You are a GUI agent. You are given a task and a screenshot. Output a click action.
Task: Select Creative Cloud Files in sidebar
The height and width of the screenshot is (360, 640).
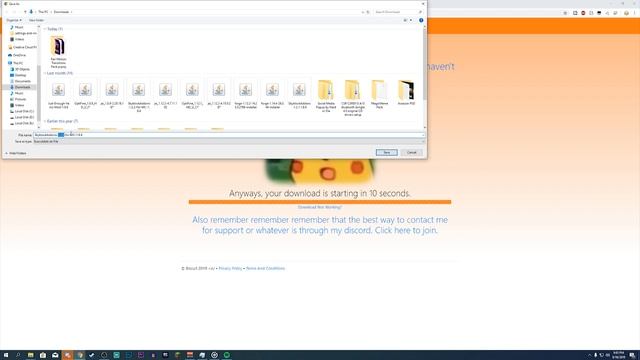coord(23,47)
